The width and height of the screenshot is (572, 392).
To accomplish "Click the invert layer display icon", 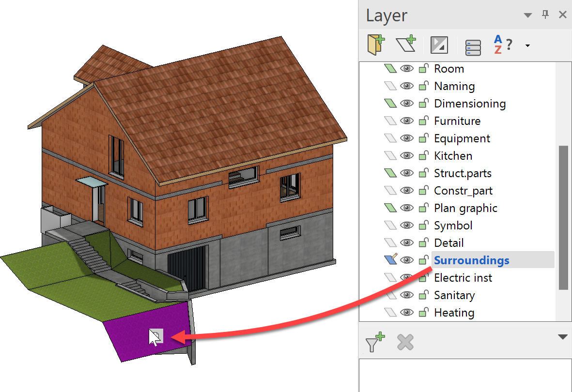I will pyautogui.click(x=439, y=45).
